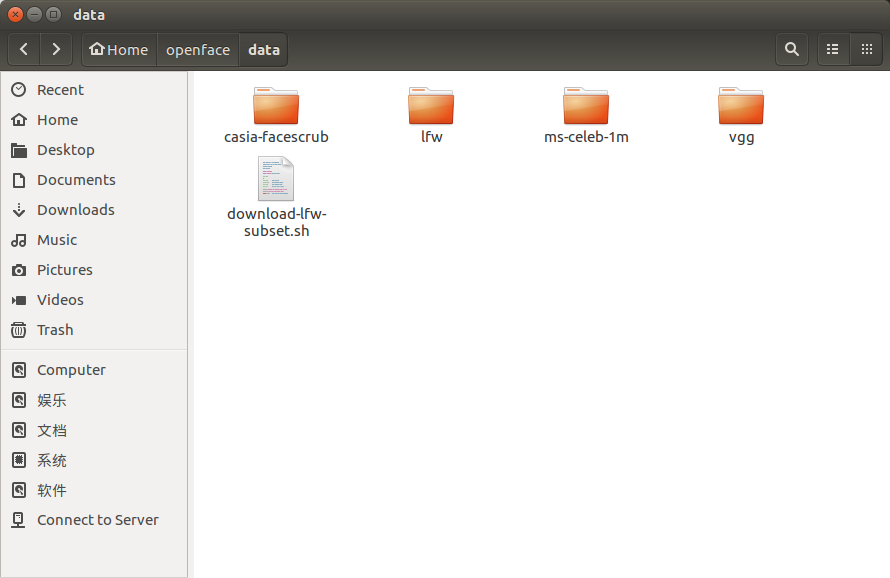Click the 文档 drive icon in sidebar

pyautogui.click(x=19, y=430)
